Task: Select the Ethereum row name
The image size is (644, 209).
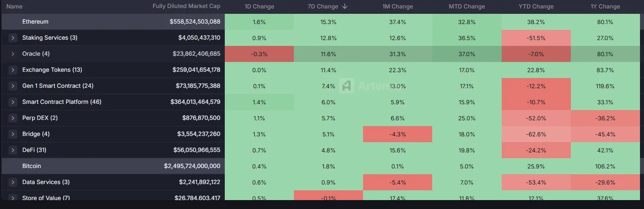Action: tap(35, 22)
